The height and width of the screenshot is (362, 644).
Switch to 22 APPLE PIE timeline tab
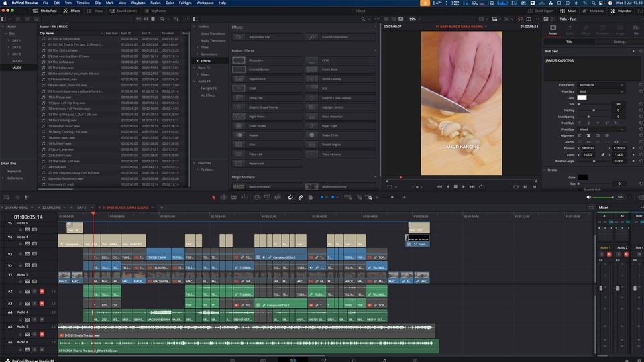(52, 208)
